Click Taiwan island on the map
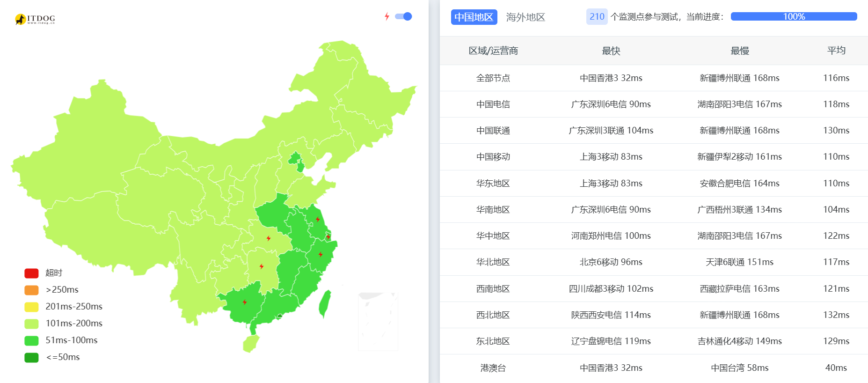 point(324,303)
